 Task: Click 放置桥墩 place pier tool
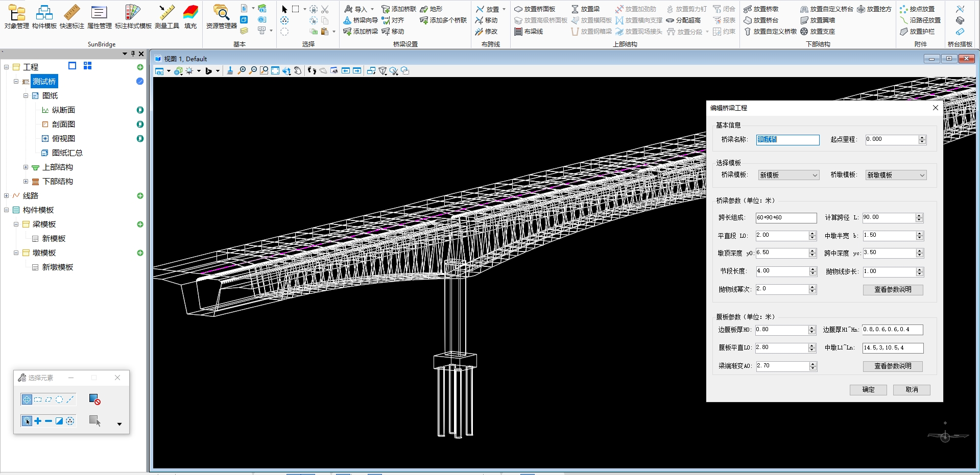[x=761, y=9]
